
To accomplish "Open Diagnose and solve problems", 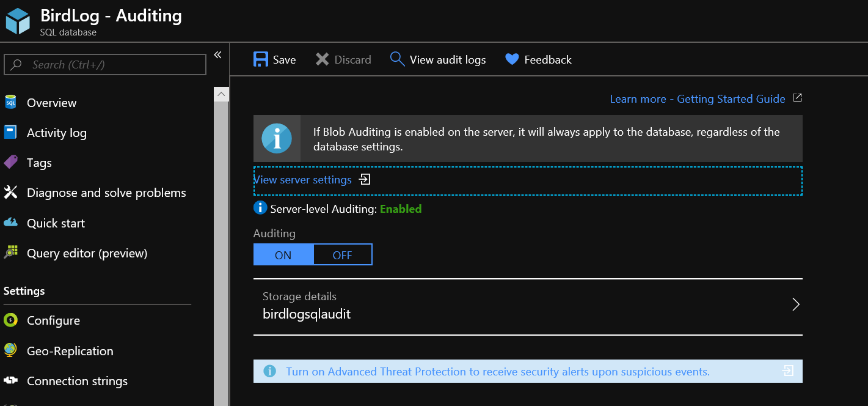I will [106, 193].
